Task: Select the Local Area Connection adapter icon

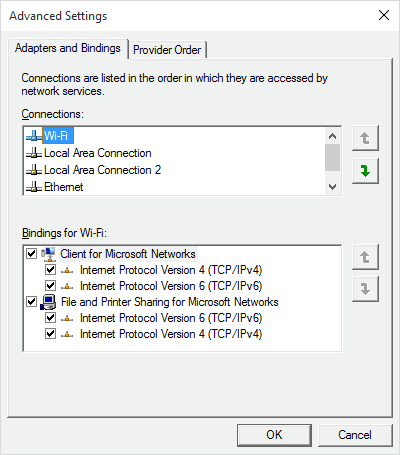Action: click(x=34, y=153)
